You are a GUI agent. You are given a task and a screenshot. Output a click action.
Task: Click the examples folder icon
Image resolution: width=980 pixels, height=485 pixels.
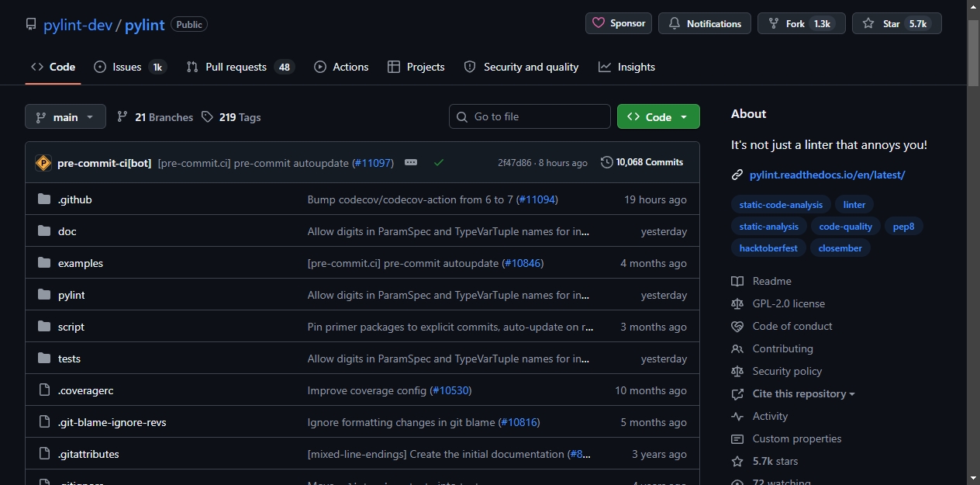pos(44,263)
